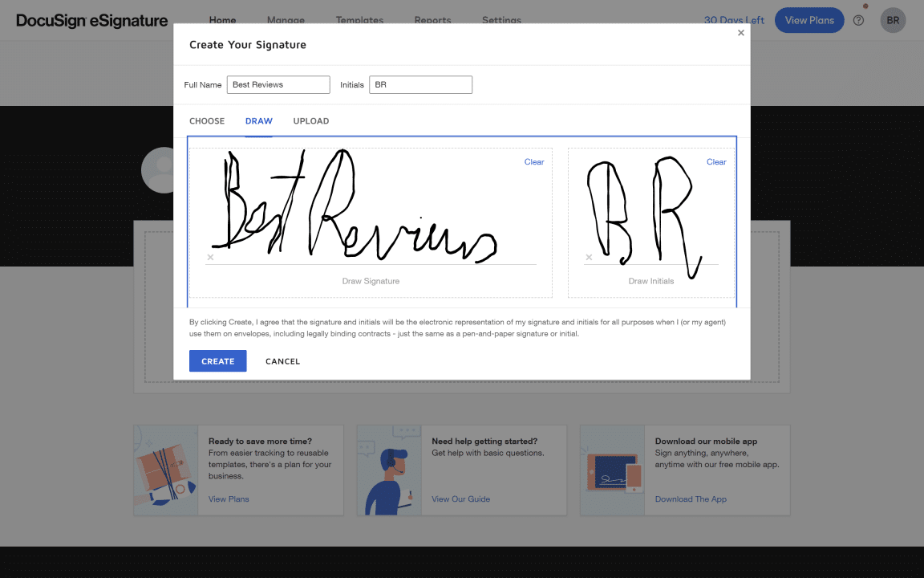Open the Templates page

pos(359,20)
